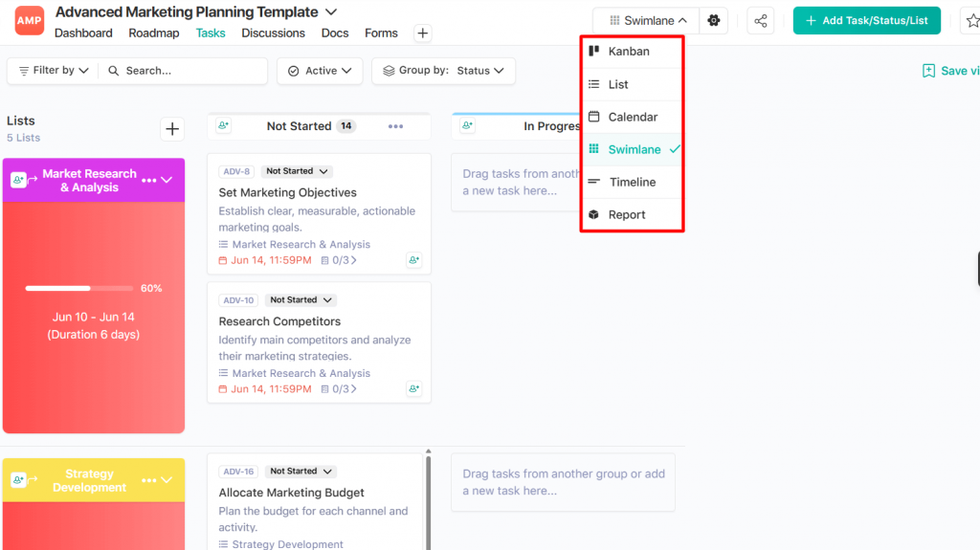Click assign icon in Not Started header

click(x=223, y=125)
